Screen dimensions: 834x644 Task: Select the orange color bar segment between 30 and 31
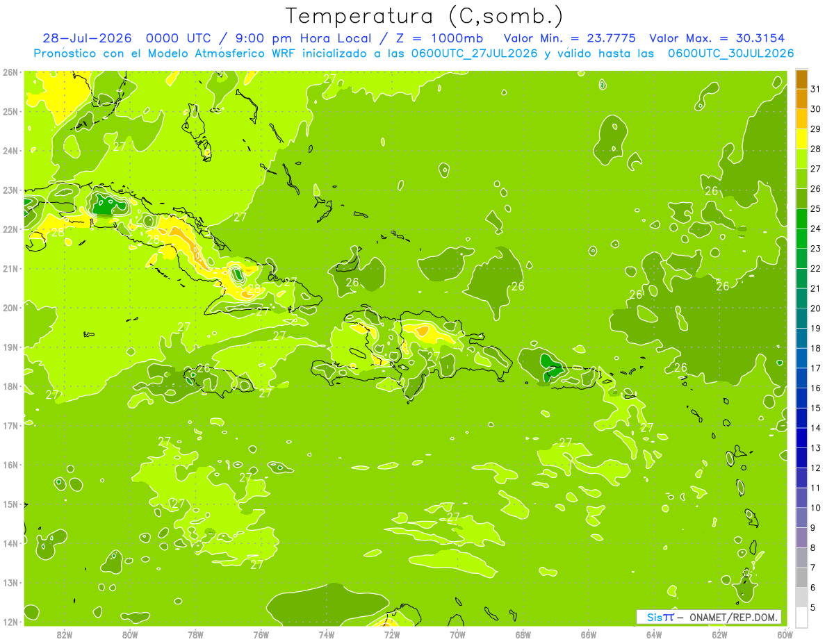801,99
